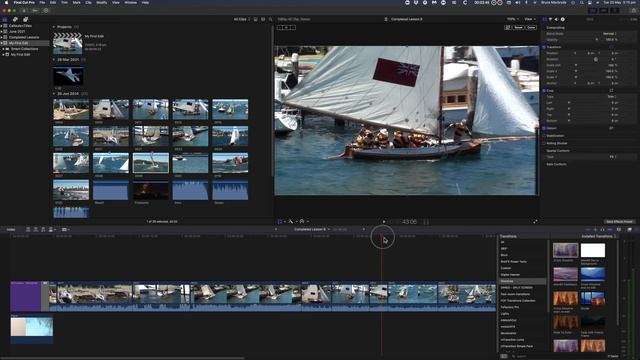This screenshot has width=640, height=360.
Task: Open the All Clips filter dropdown
Action: [242, 19]
